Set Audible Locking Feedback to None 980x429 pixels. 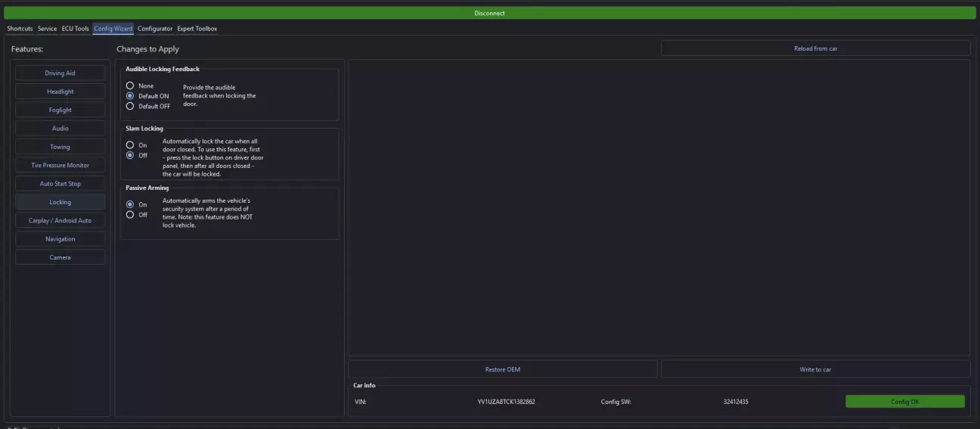pos(130,86)
